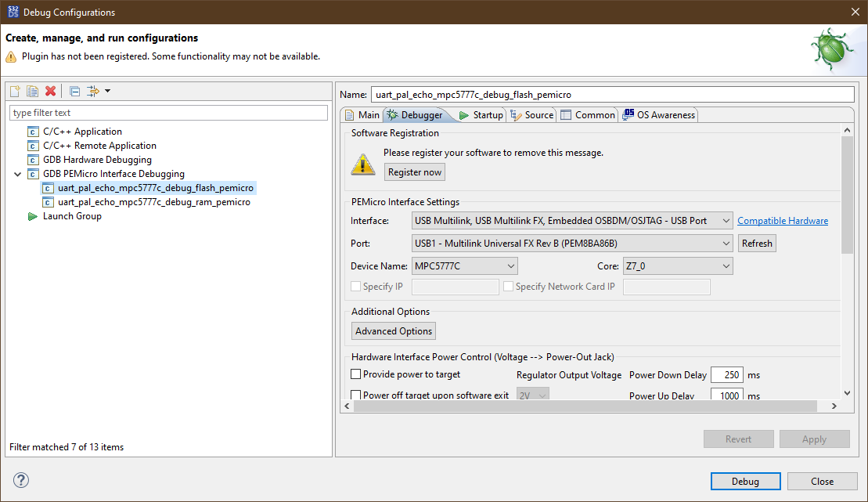Open the help question mark icon

pyautogui.click(x=21, y=480)
